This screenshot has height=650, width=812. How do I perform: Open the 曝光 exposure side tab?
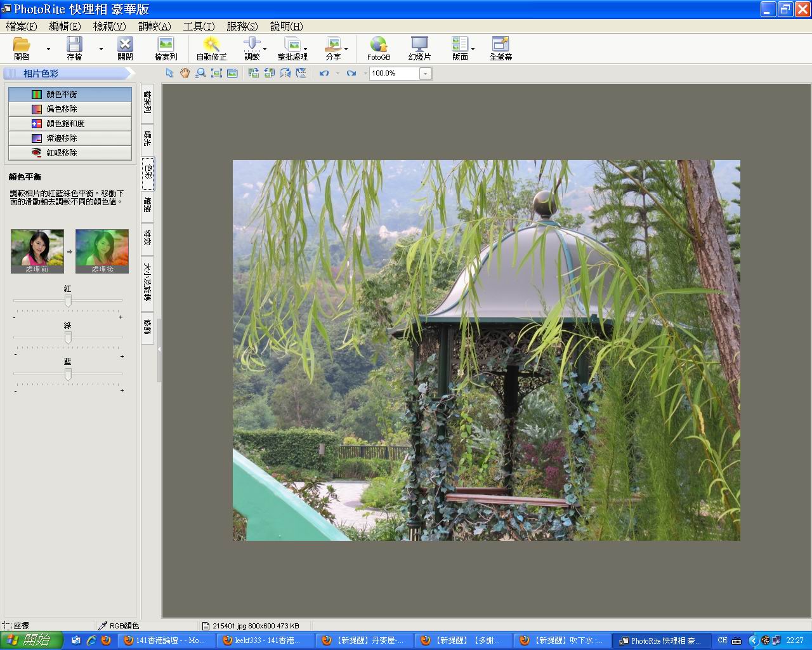147,138
